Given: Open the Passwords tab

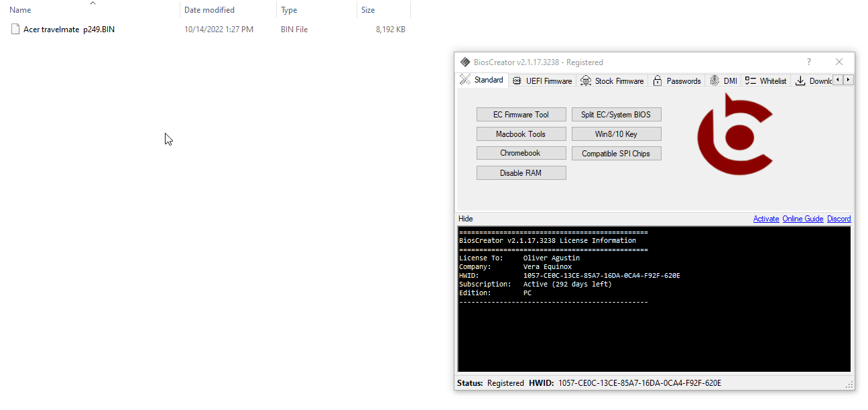Looking at the screenshot, I should [677, 81].
